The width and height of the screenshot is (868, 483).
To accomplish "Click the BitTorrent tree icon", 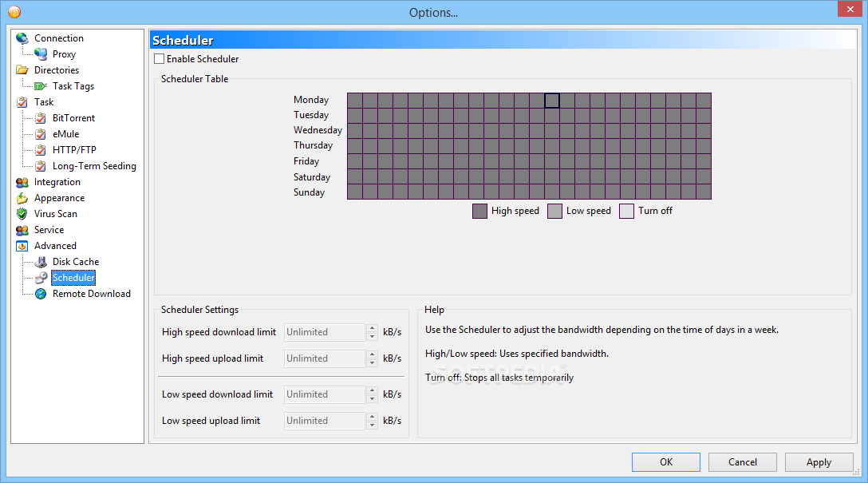I will click(41, 118).
